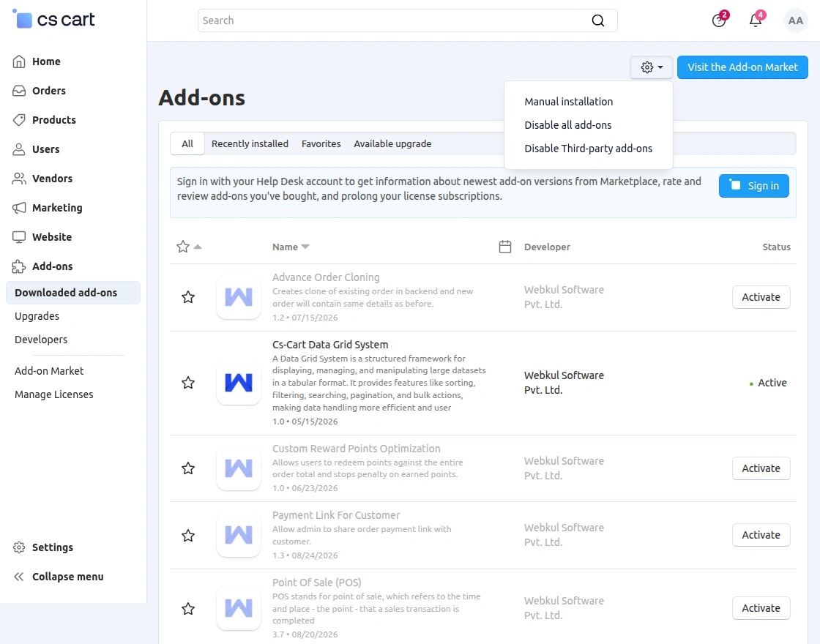
Task: Click the Orders inbox icon
Action: (19, 91)
